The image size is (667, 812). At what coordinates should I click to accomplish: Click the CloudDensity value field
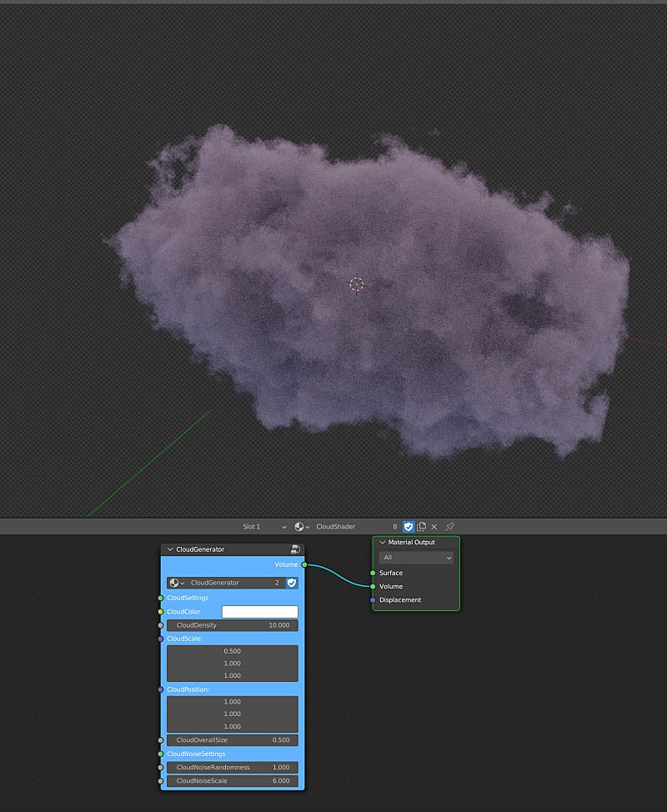232,625
